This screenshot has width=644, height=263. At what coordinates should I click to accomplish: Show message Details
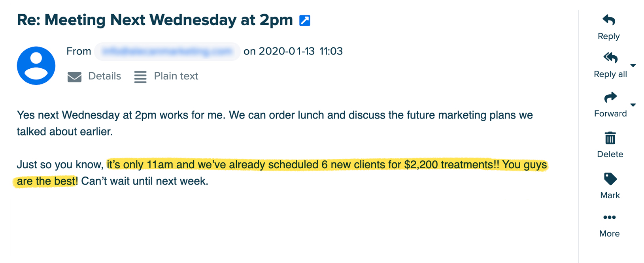(104, 76)
